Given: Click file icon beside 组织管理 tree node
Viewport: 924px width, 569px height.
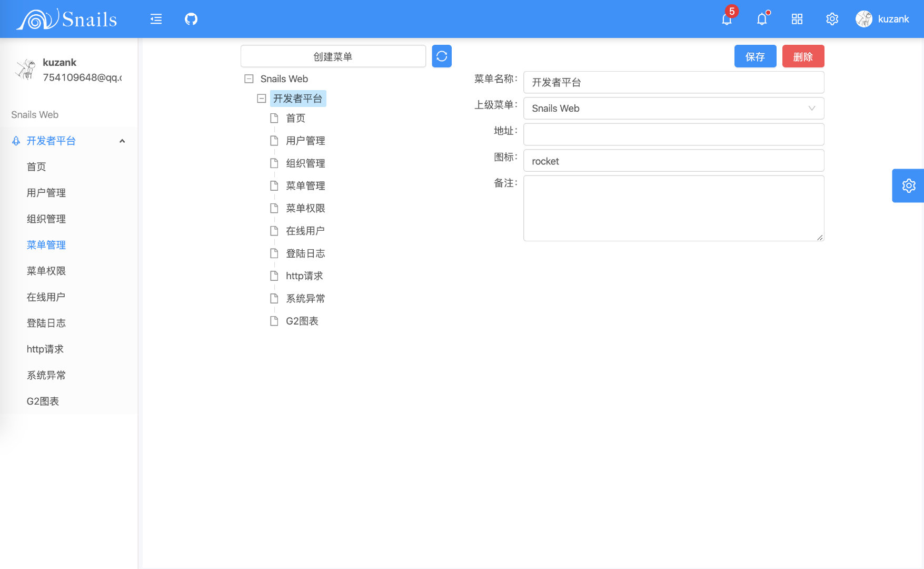Looking at the screenshot, I should [274, 163].
